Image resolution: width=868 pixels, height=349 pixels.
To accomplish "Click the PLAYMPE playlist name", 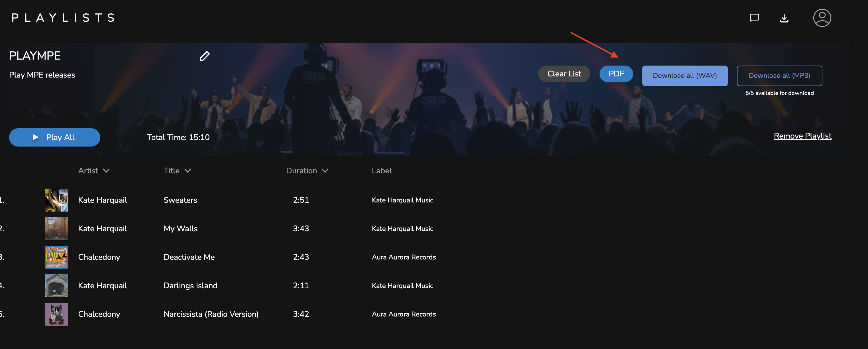I will (x=35, y=56).
